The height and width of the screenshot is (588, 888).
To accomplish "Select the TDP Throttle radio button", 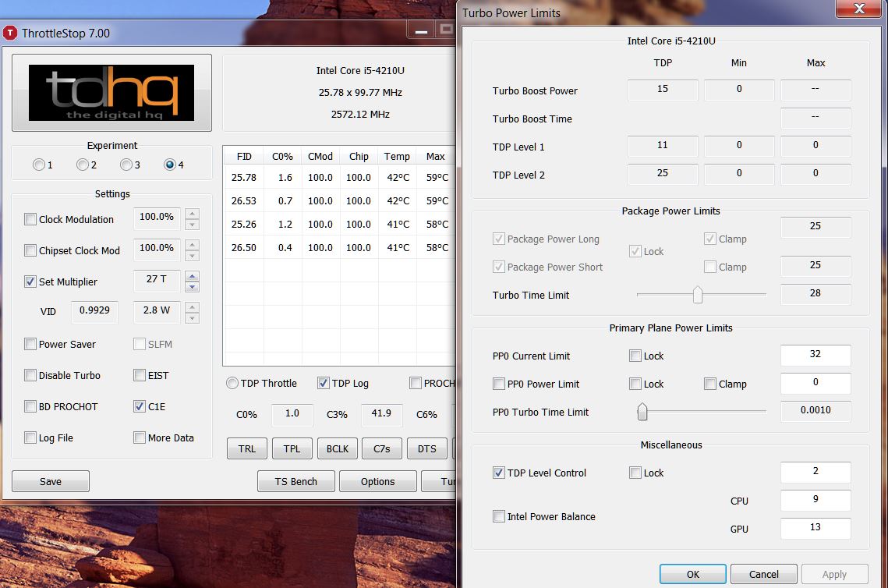I will click(232, 383).
